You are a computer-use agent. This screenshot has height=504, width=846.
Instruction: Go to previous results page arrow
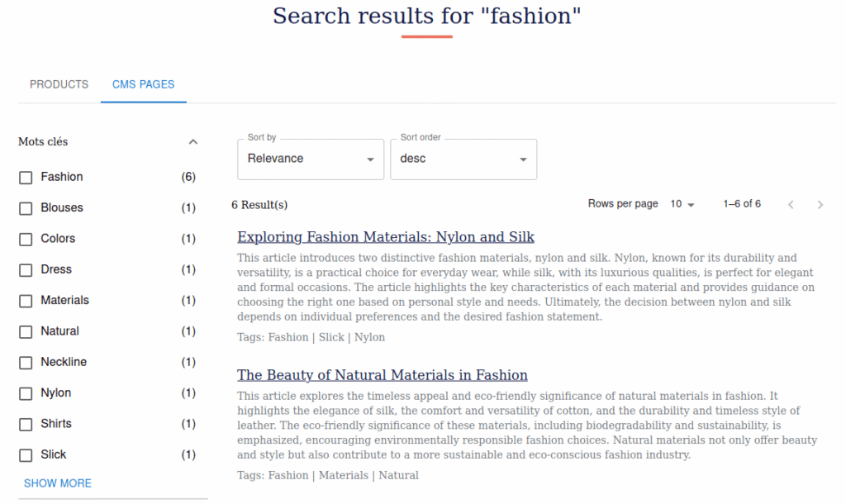tap(791, 205)
